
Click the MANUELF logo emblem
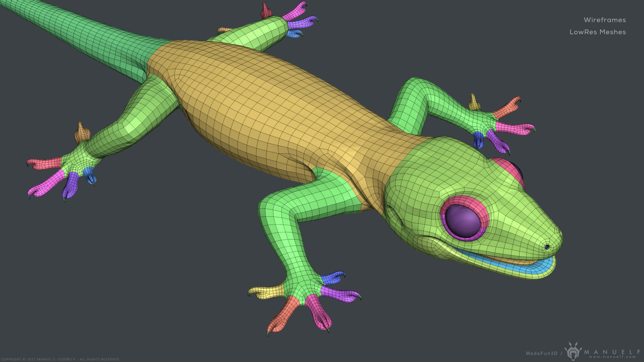573,351
